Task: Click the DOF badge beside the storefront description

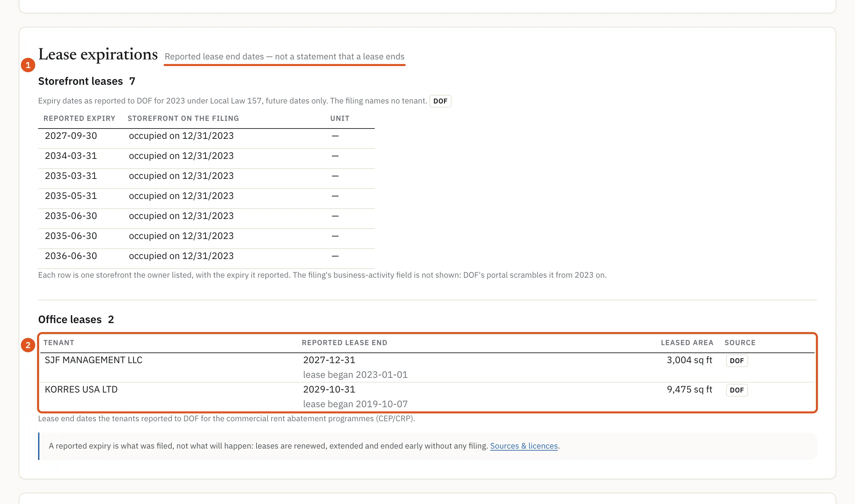Action: (440, 101)
